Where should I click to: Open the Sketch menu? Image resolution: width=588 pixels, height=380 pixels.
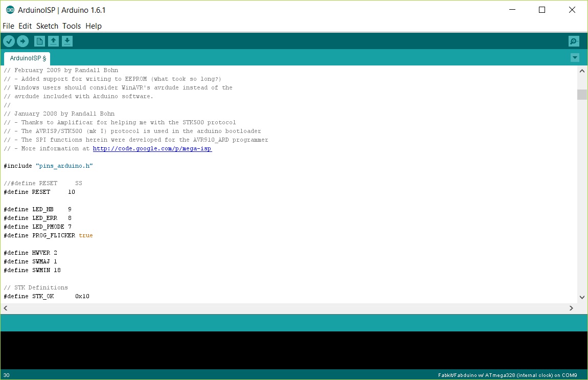[47, 26]
